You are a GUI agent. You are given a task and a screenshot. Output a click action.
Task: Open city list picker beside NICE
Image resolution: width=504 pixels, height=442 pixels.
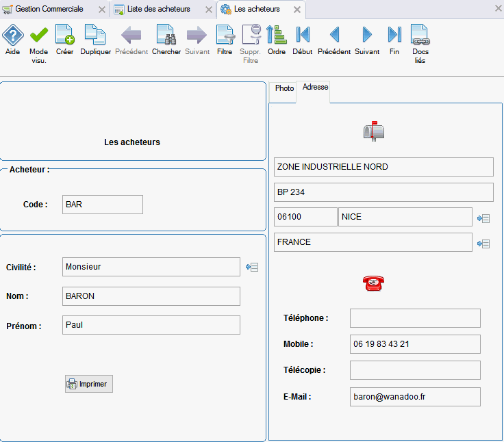[483, 218]
